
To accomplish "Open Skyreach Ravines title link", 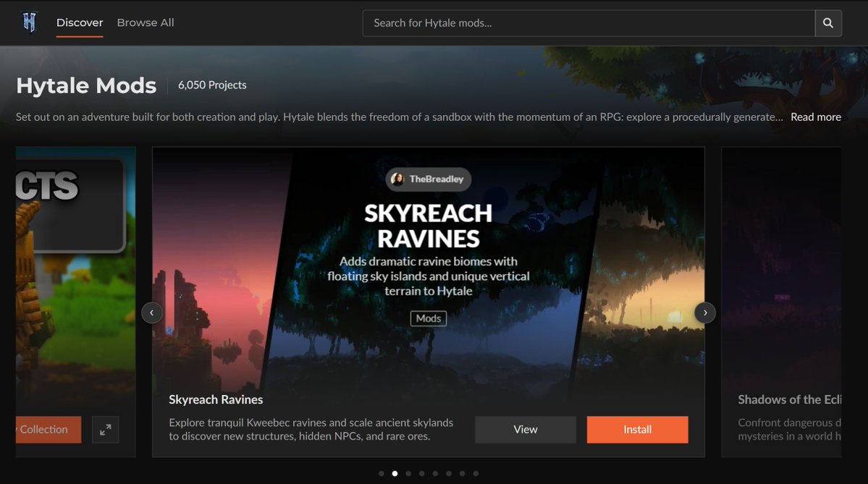I will point(216,399).
